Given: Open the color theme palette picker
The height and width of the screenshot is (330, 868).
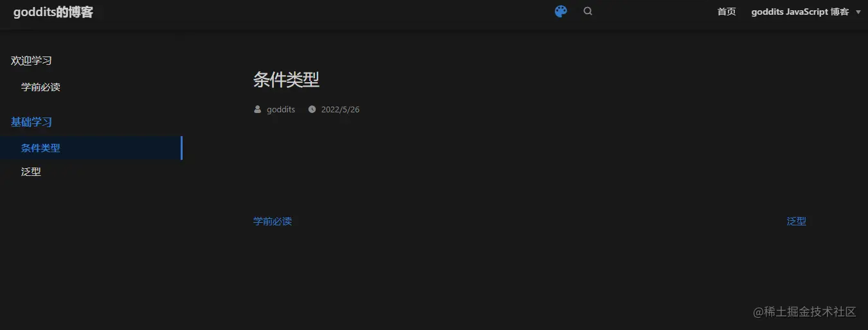Looking at the screenshot, I should 561,12.
